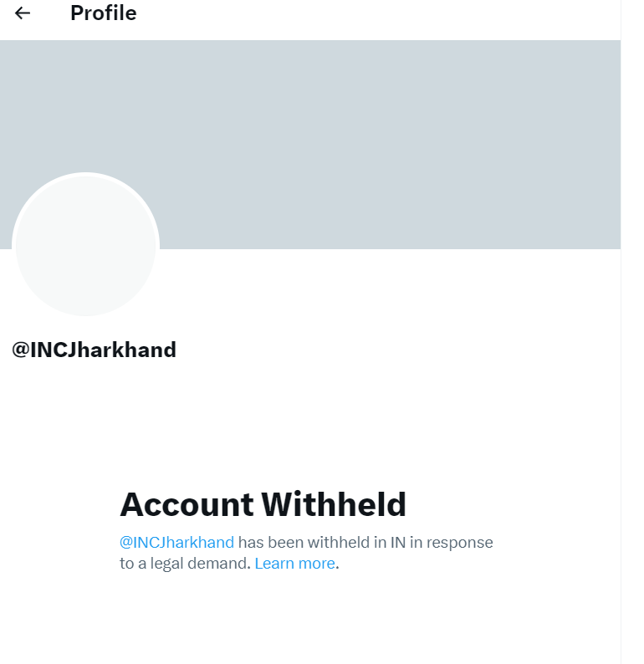Click the "to a legal demand" text
644x664 pixels.
pyautogui.click(x=184, y=564)
